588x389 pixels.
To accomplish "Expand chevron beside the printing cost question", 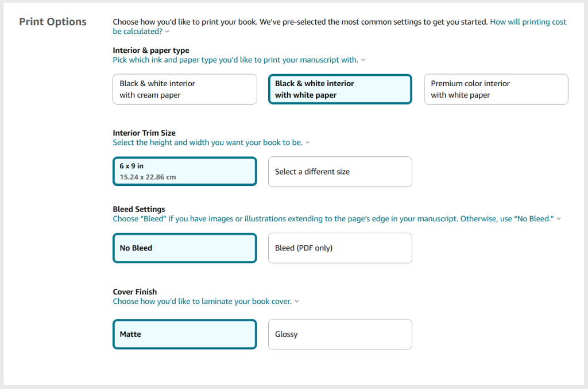I will click(167, 32).
